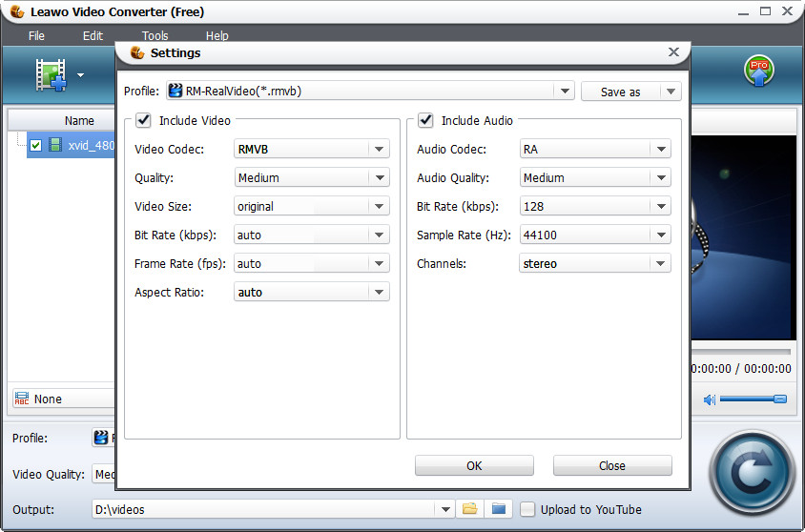Click the playback progress bar

[740, 352]
